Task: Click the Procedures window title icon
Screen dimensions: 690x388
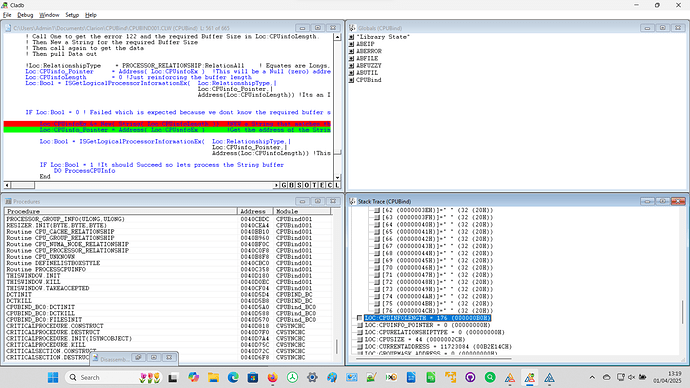Action: pyautogui.click(x=8, y=201)
